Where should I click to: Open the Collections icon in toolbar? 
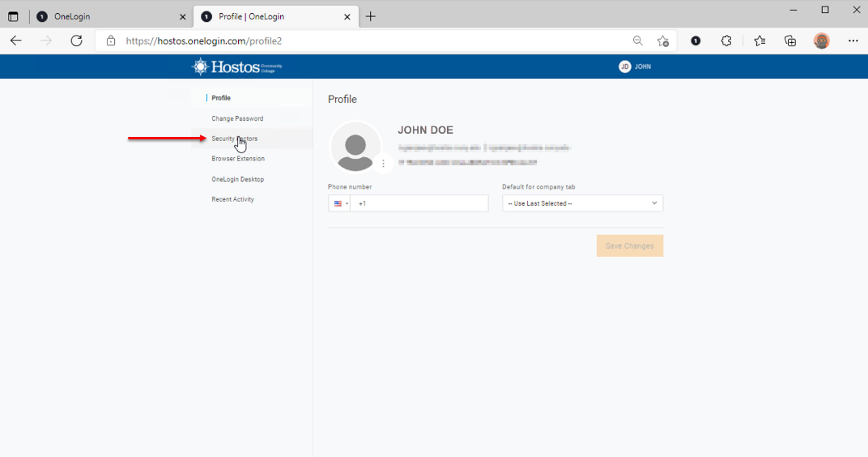point(790,41)
